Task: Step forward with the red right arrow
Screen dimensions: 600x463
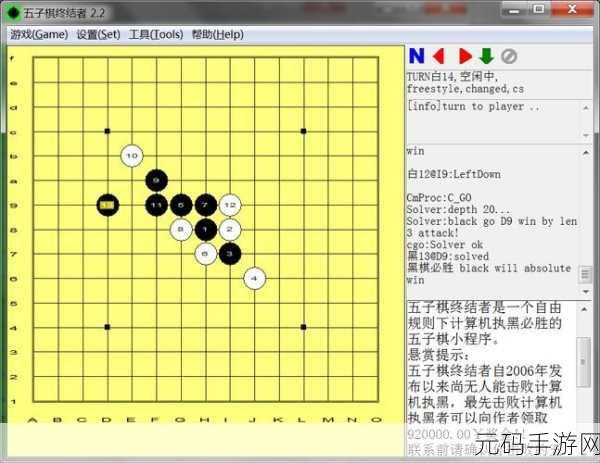Action: click(x=465, y=56)
